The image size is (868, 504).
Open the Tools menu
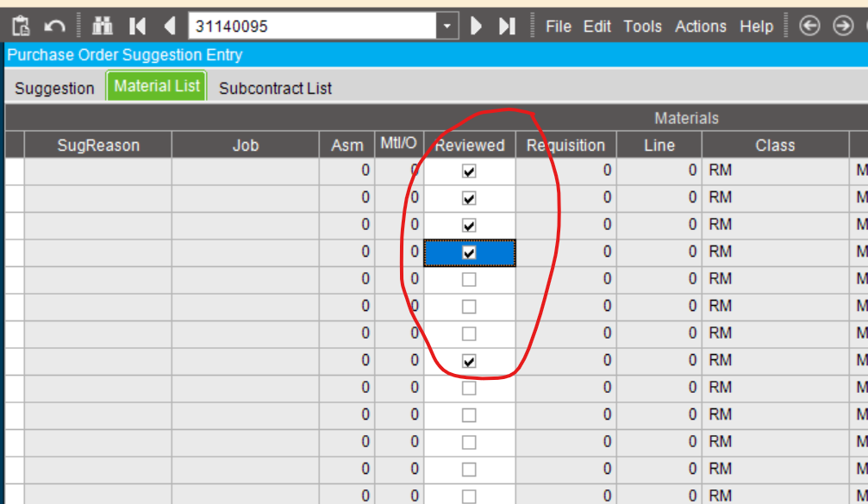pos(642,27)
